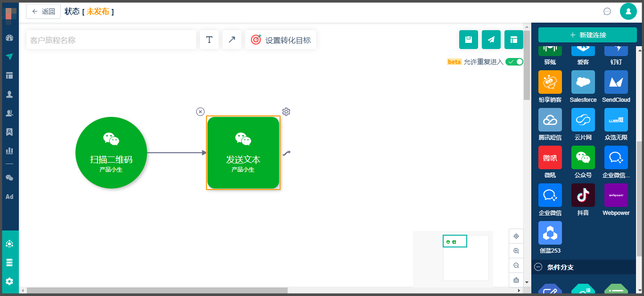Select the 创蓝253 connector

550,238
